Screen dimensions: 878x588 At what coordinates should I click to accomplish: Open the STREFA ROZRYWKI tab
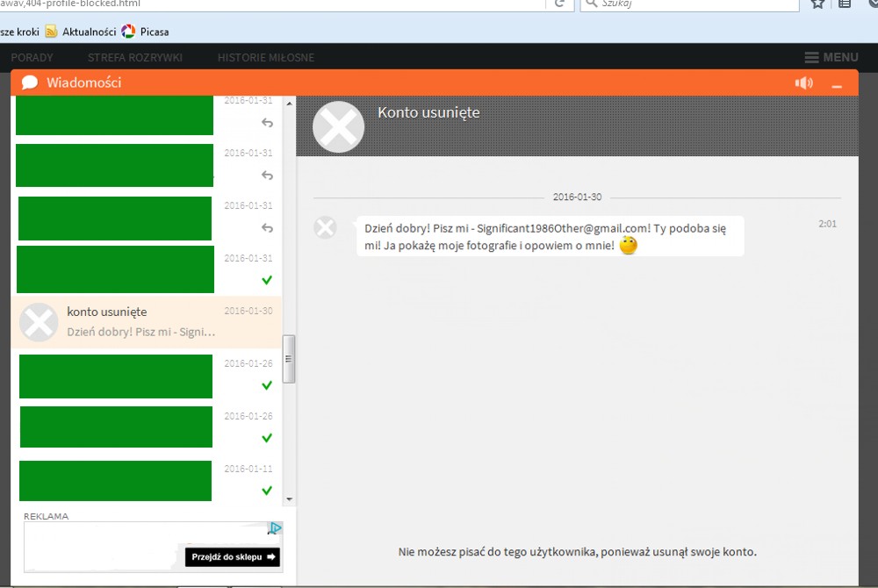[135, 57]
